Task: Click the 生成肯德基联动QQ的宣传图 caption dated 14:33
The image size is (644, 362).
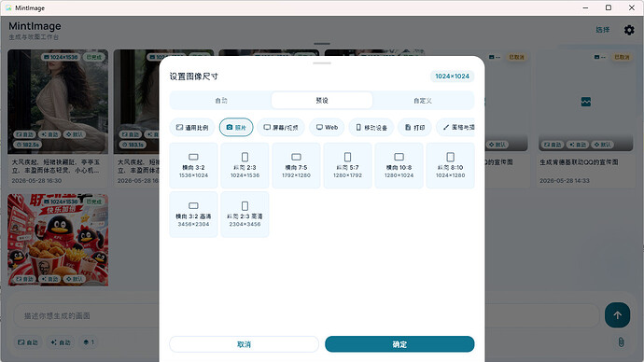Action: point(579,162)
